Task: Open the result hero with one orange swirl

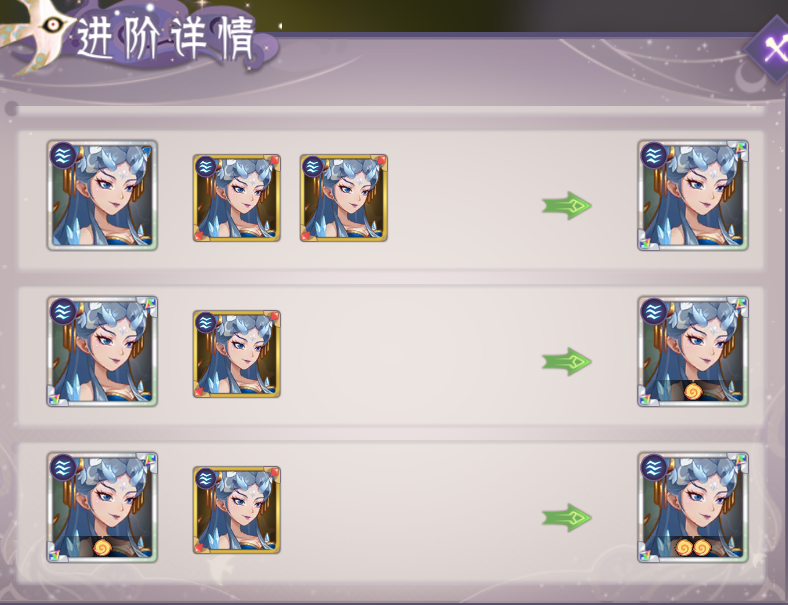Action: pyautogui.click(x=693, y=351)
